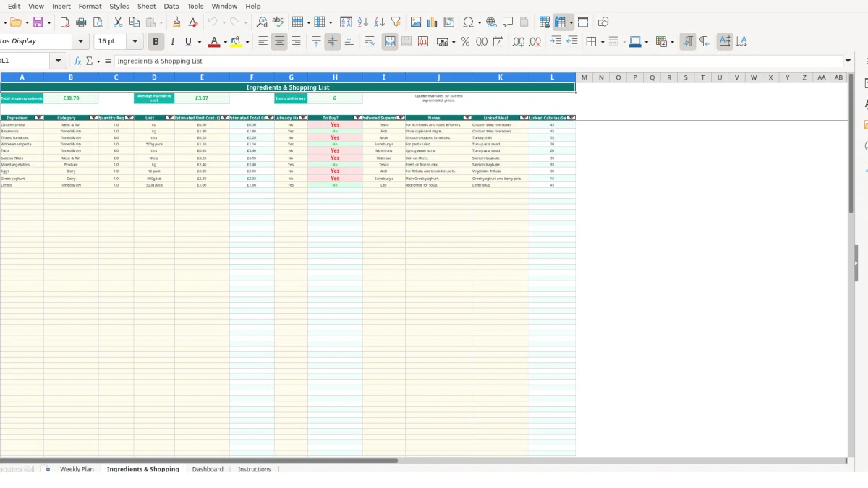Expand the Name Box dropdown
Viewport: 868px width, 488px height.
[x=59, y=61]
